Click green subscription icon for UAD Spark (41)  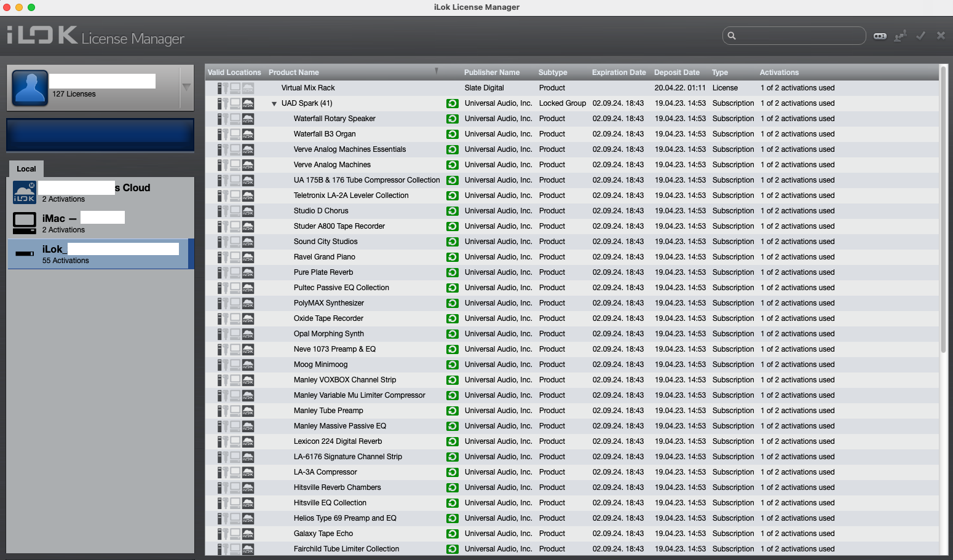pos(453,103)
